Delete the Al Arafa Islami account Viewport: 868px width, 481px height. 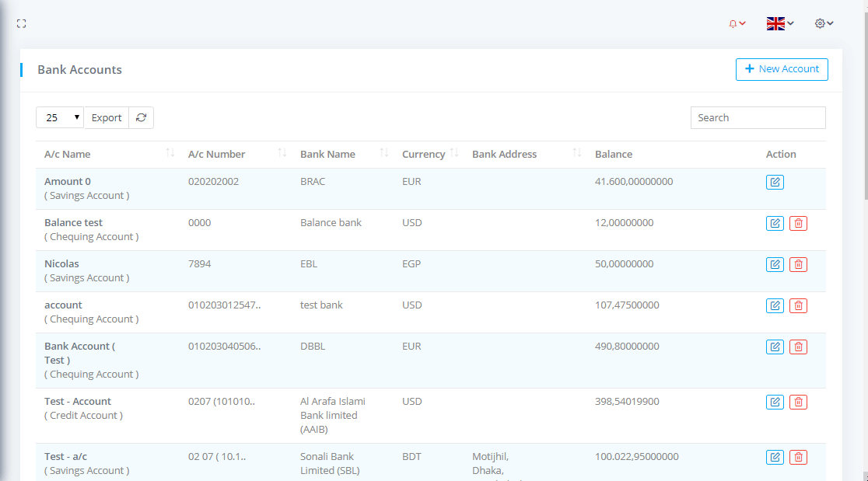click(x=798, y=403)
